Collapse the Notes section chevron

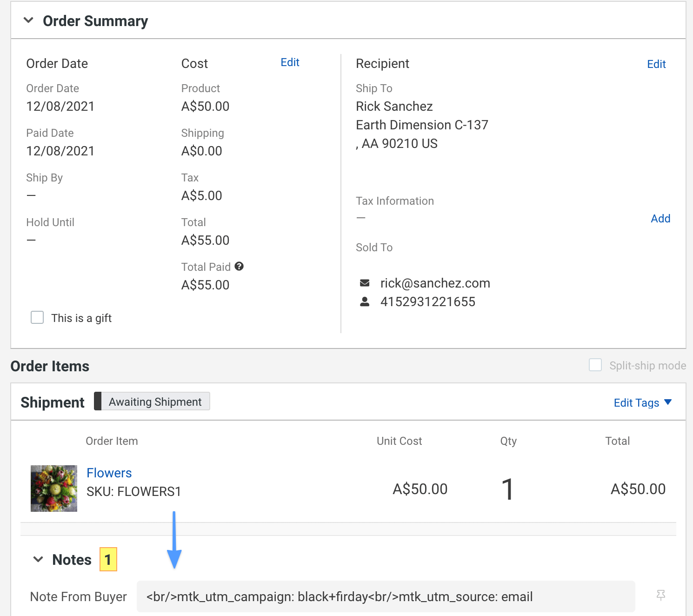click(38, 559)
